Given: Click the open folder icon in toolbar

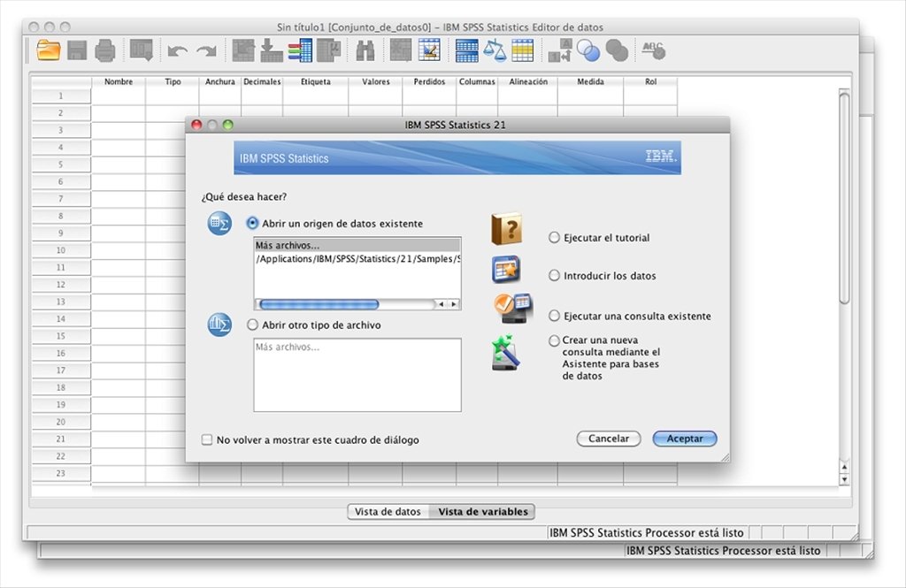Looking at the screenshot, I should (x=49, y=50).
